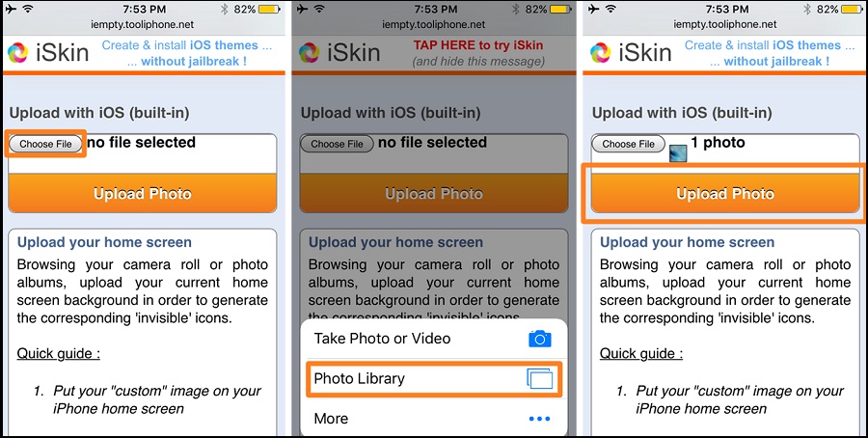
Task: Tap the battery icon in left status bar
Action: click(x=269, y=9)
